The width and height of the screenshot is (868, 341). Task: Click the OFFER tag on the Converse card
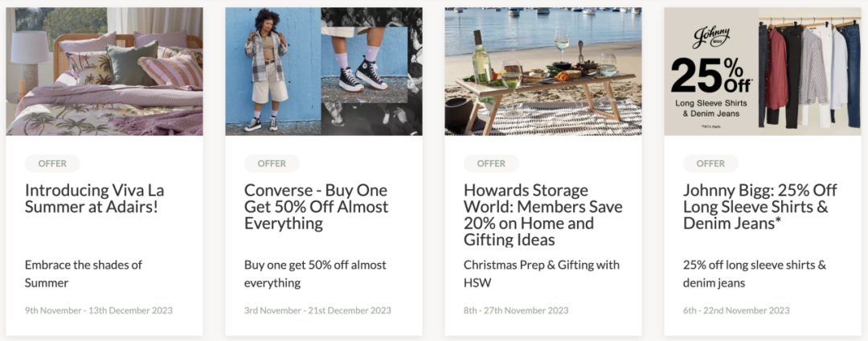(x=272, y=163)
